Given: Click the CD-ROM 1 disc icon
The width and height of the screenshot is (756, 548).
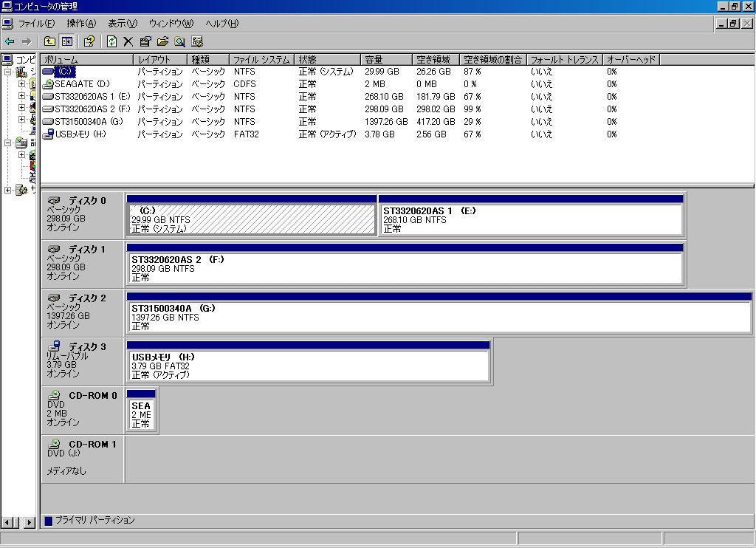Looking at the screenshot, I should coord(55,444).
